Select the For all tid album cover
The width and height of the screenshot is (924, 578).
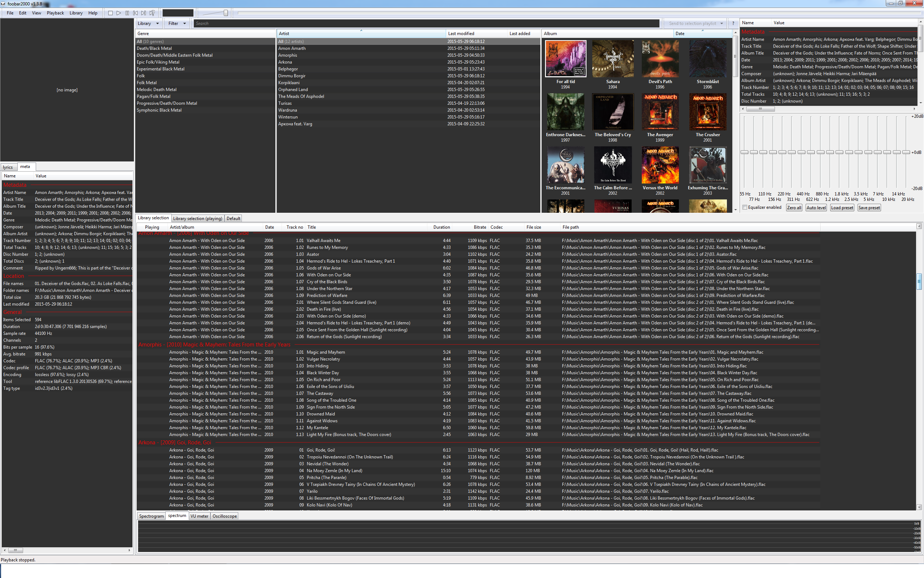566,59
